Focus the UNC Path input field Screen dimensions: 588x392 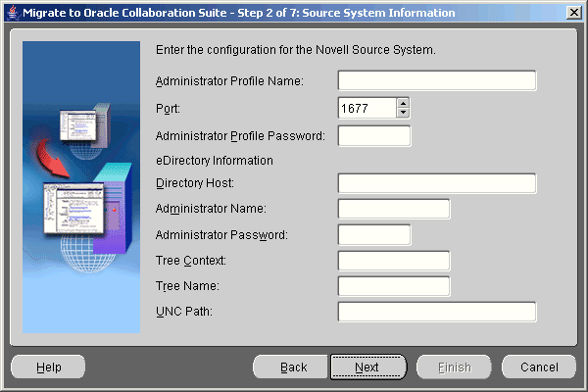point(437,312)
